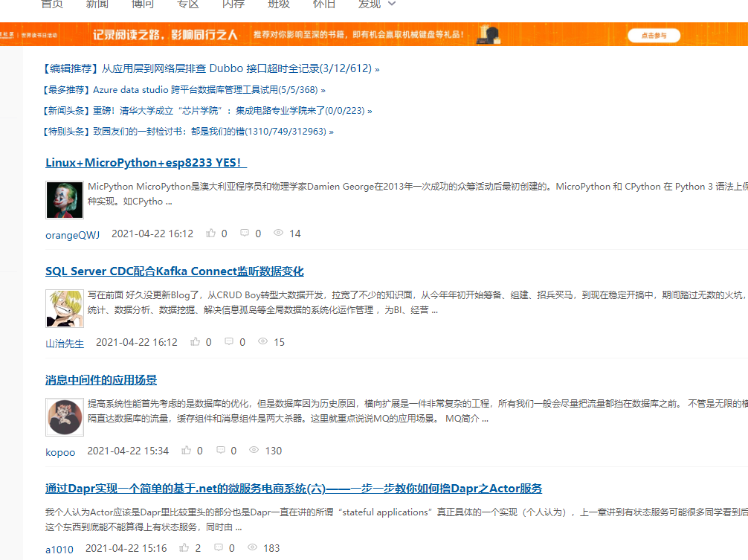Viewport: 748px width, 560px height.
Task: Open comments icon on kopoo's post
Action: point(220,450)
